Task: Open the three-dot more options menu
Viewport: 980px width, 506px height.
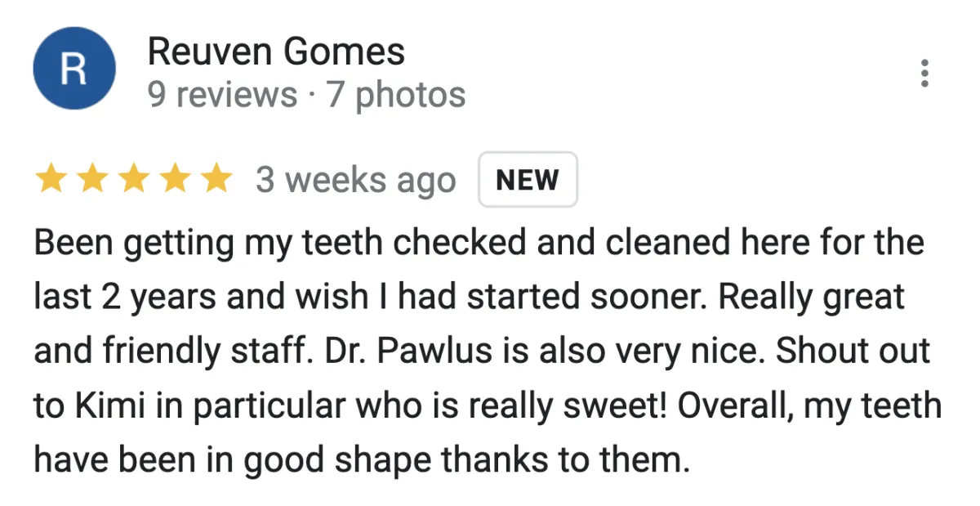Action: [x=924, y=74]
